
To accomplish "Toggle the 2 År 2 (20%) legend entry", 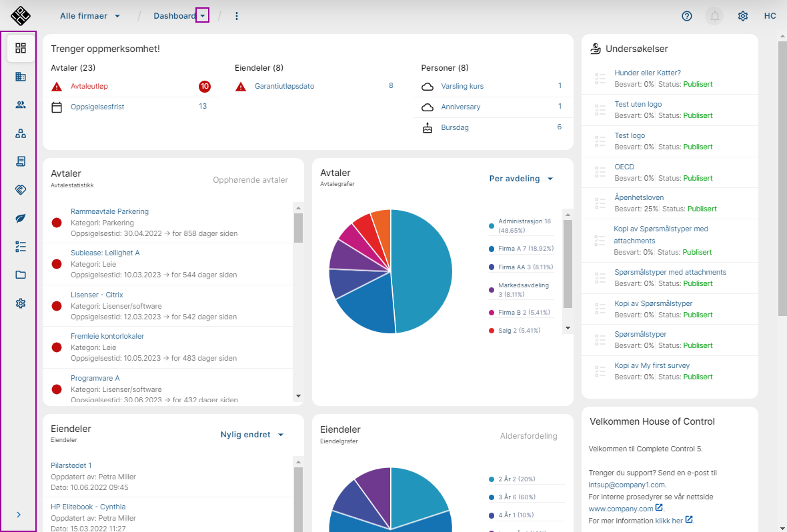I will 512,479.
